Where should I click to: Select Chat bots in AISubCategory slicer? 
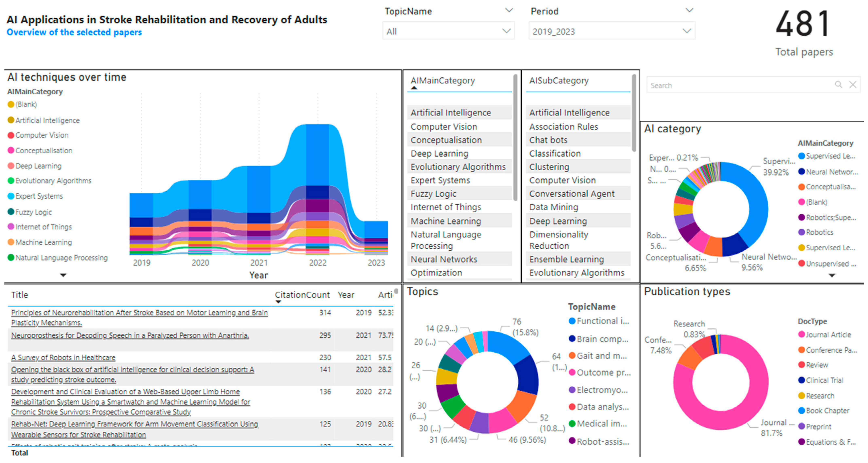pos(548,140)
